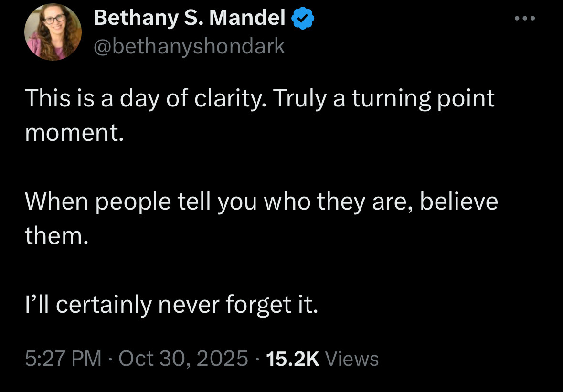The width and height of the screenshot is (563, 392).
Task: Click the blue verified checkmark badge
Action: point(303,19)
